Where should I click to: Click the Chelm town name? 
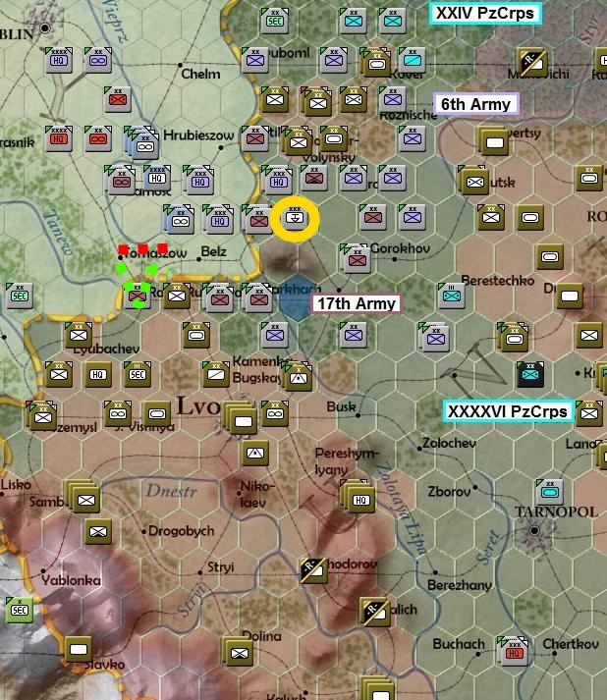(x=200, y=74)
